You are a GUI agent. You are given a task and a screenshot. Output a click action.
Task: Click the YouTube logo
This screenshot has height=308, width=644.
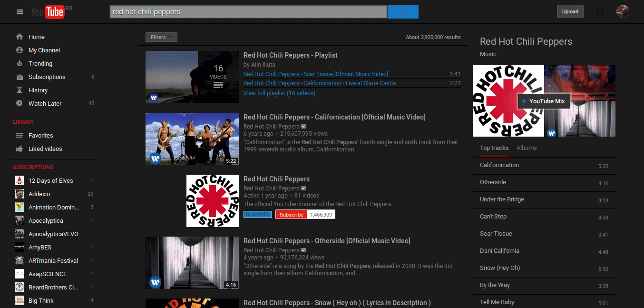click(48, 12)
